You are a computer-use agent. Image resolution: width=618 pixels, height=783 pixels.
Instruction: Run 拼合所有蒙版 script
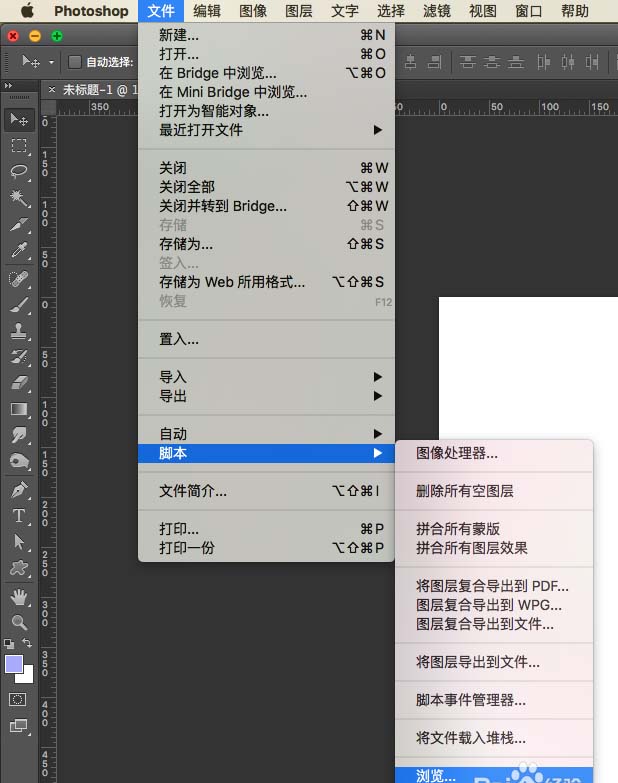494,528
